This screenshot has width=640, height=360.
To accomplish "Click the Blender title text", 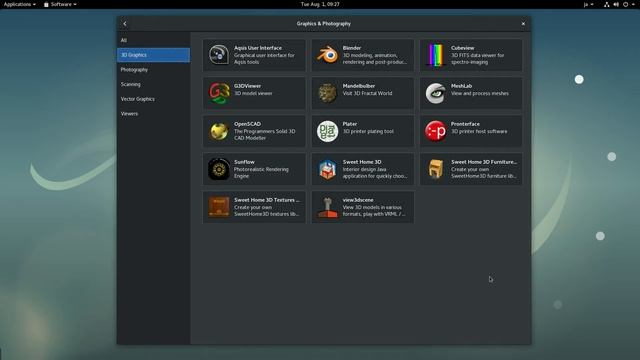I will pos(351,48).
